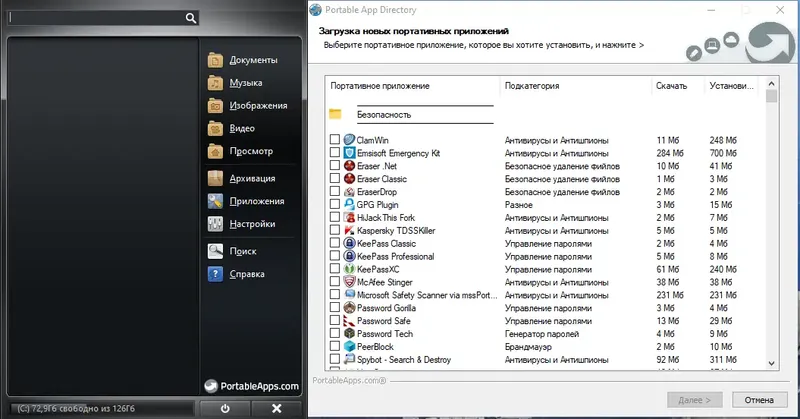Click the Видео menu label
This screenshot has height=419, width=800.
pyautogui.click(x=242, y=129)
